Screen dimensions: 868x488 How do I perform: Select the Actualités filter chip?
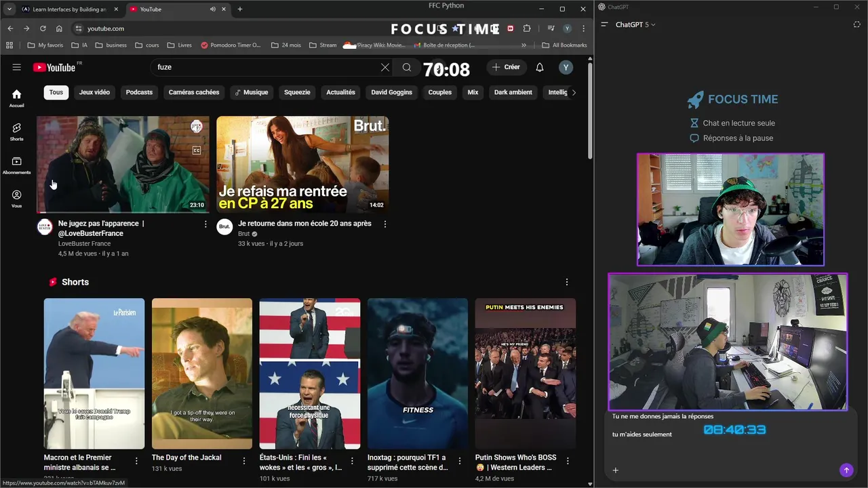(340, 92)
